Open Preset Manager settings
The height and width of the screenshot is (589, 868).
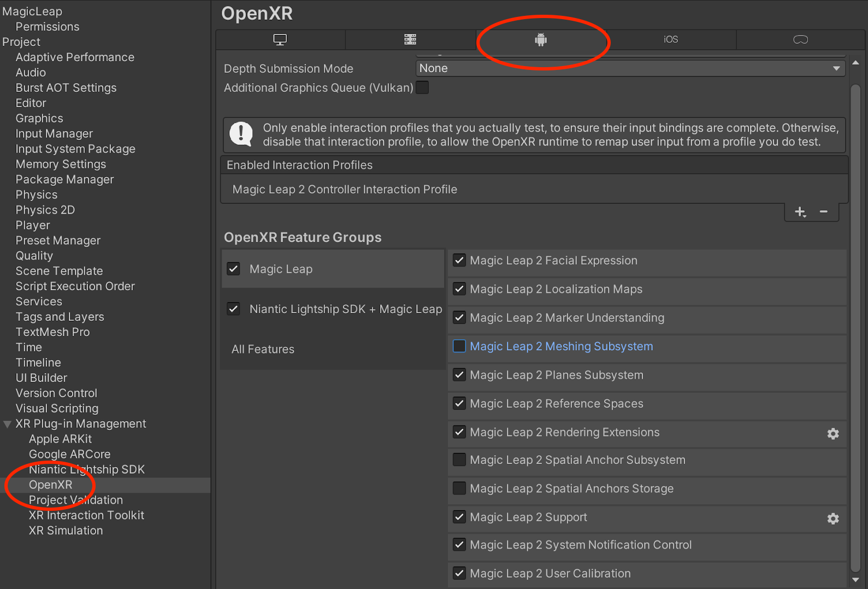[58, 241]
